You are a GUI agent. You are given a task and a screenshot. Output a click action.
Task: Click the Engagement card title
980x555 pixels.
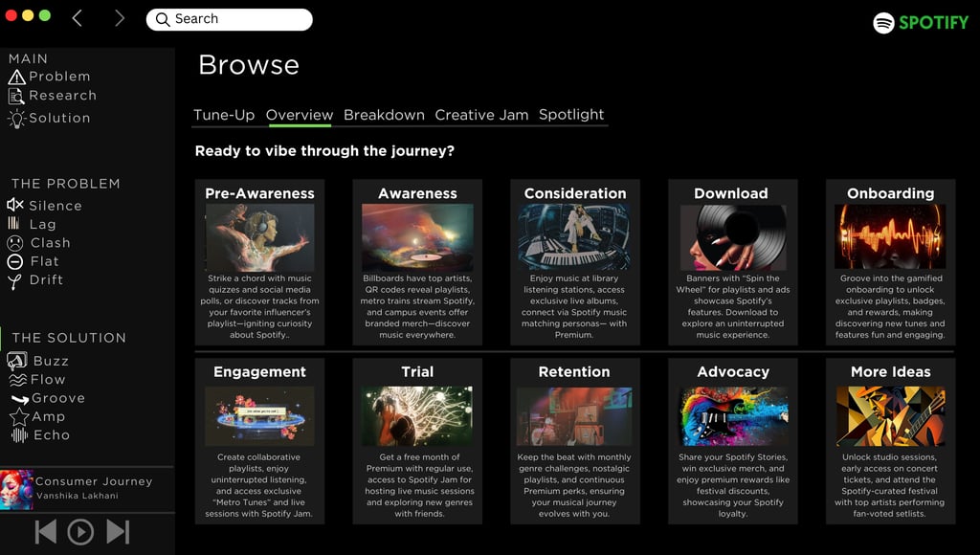click(259, 372)
